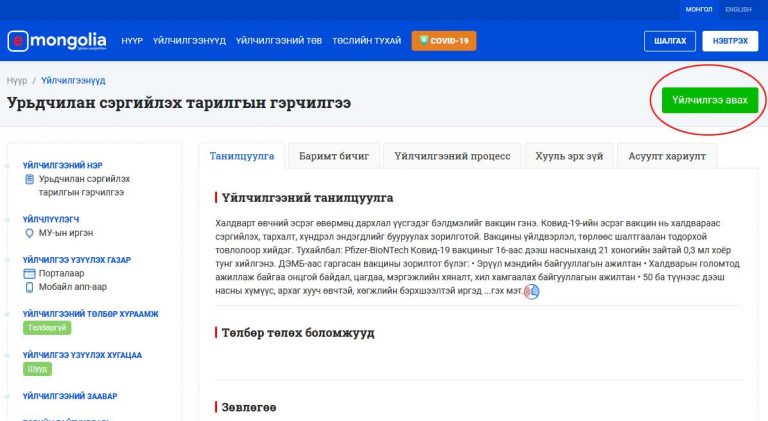Click the shield icon on COVID-19 button
The height and width of the screenshot is (421, 768).
424,40
